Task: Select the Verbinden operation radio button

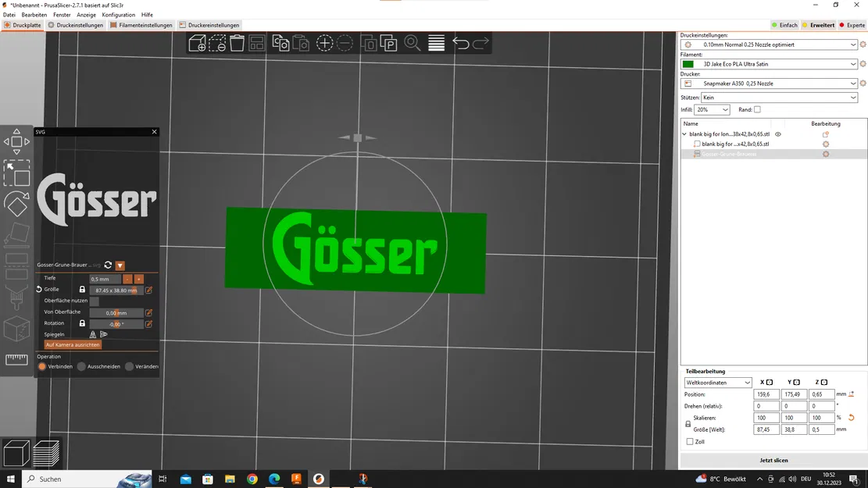Action: 42,366
